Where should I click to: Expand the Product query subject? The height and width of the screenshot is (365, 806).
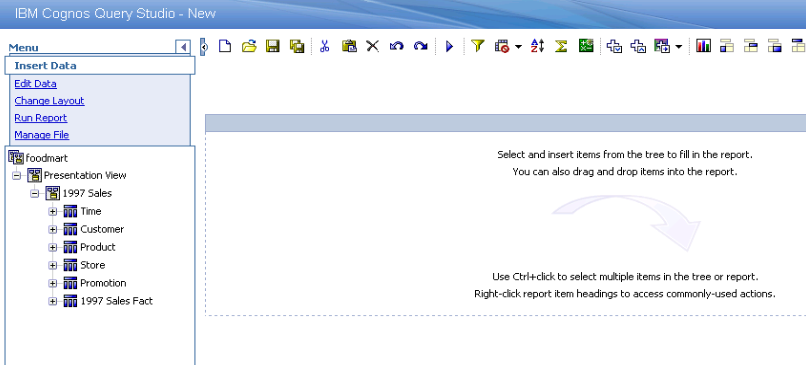(52, 247)
